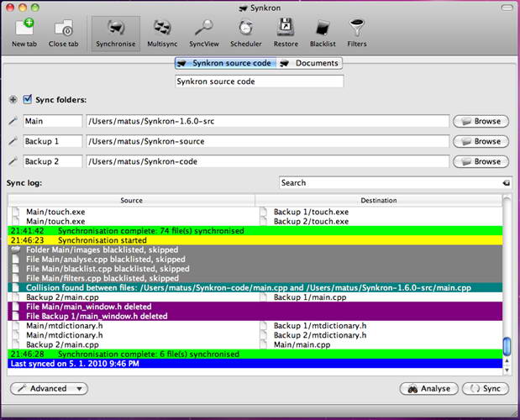Open the Multisync view
Image resolution: width=520 pixels, height=420 pixels.
(x=162, y=32)
